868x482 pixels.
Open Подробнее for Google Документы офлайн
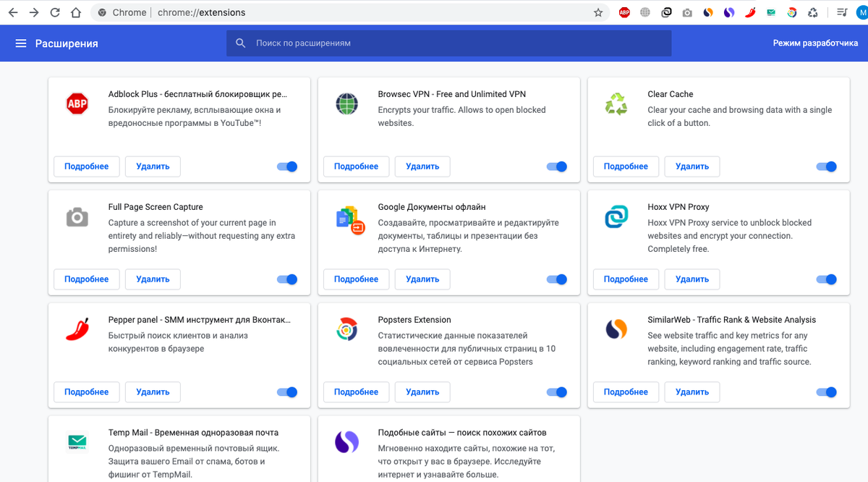coord(357,279)
